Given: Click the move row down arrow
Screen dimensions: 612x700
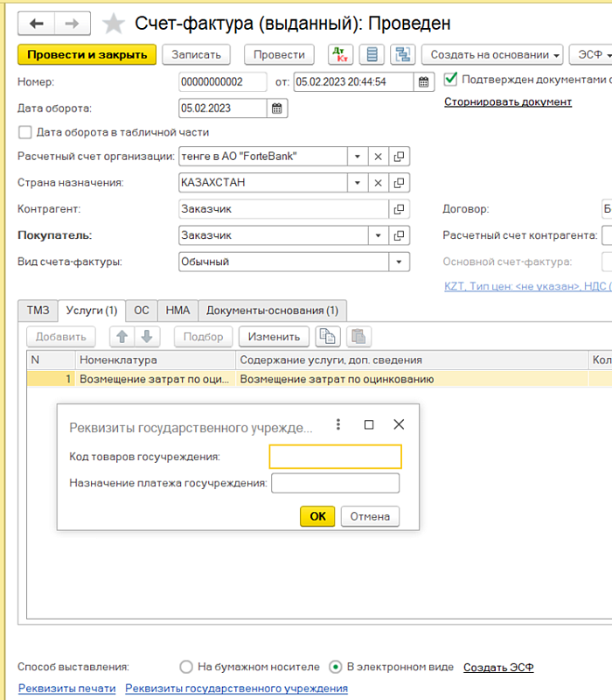Looking at the screenshot, I should tap(146, 337).
